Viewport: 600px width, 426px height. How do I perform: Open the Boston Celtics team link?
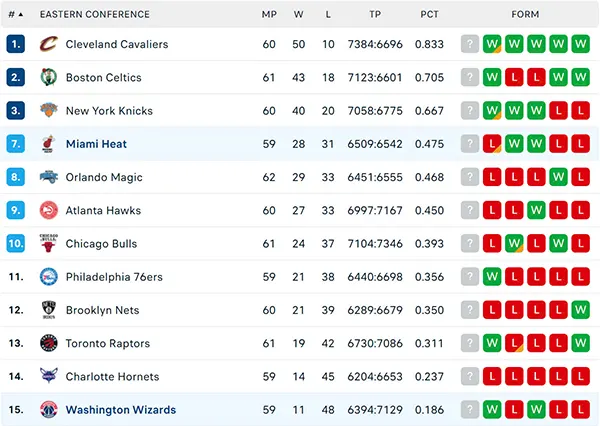103,77
